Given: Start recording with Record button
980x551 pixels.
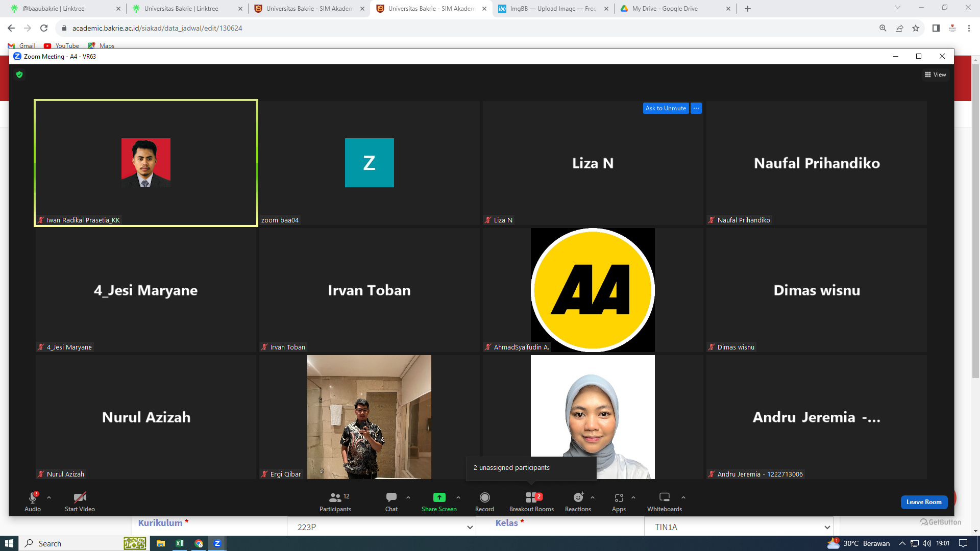Looking at the screenshot, I should [484, 501].
